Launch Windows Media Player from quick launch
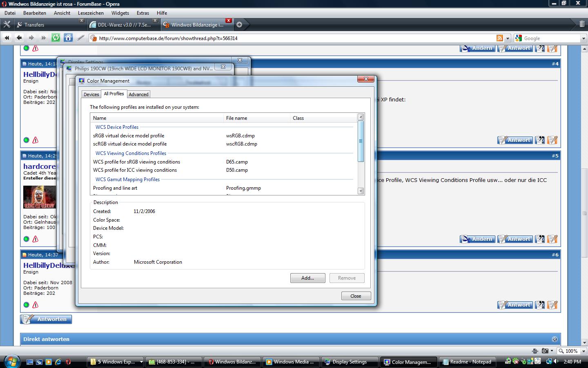 click(49, 362)
